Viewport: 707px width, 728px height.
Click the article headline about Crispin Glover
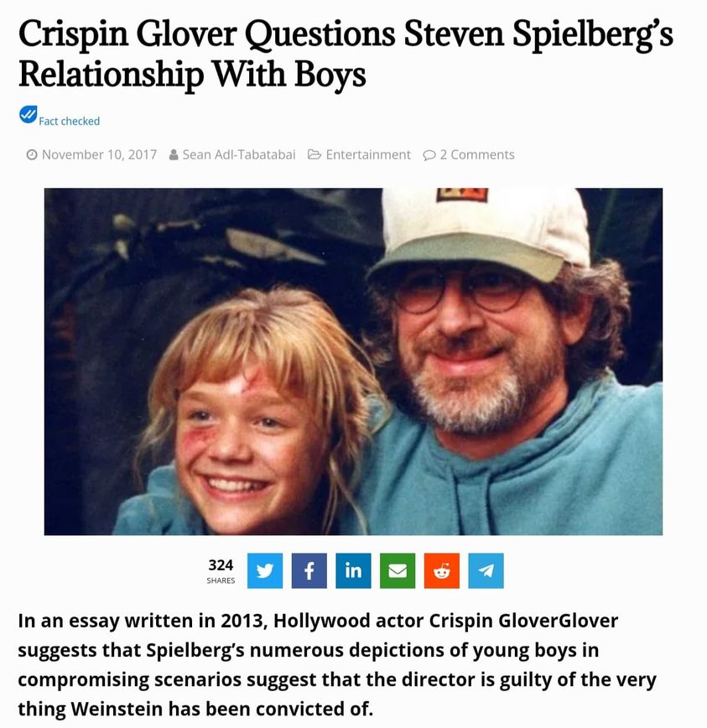(345, 54)
